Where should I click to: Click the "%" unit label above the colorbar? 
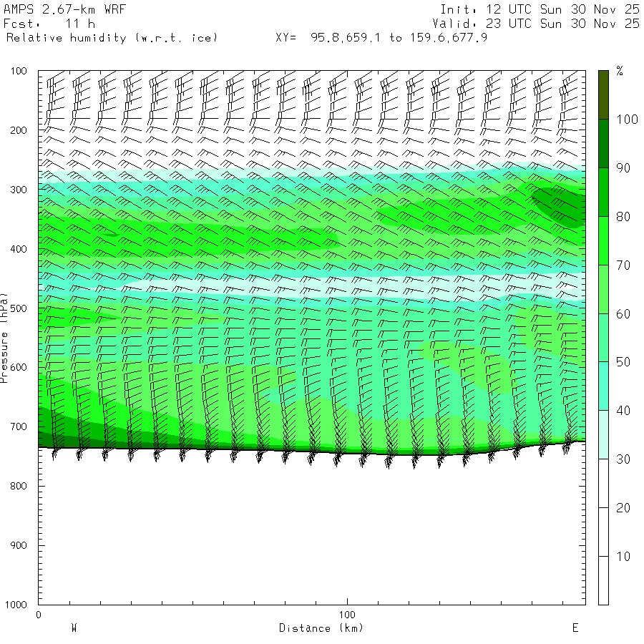(x=620, y=71)
